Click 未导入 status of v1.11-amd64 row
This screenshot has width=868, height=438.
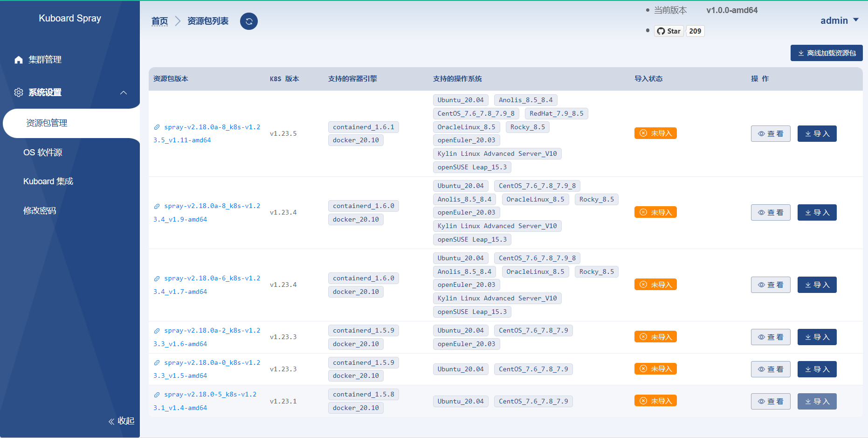coord(655,133)
